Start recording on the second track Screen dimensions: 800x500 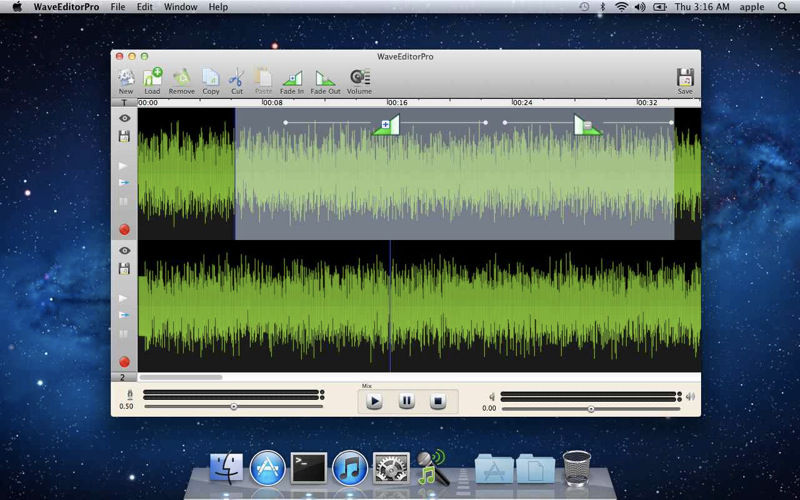tap(124, 362)
